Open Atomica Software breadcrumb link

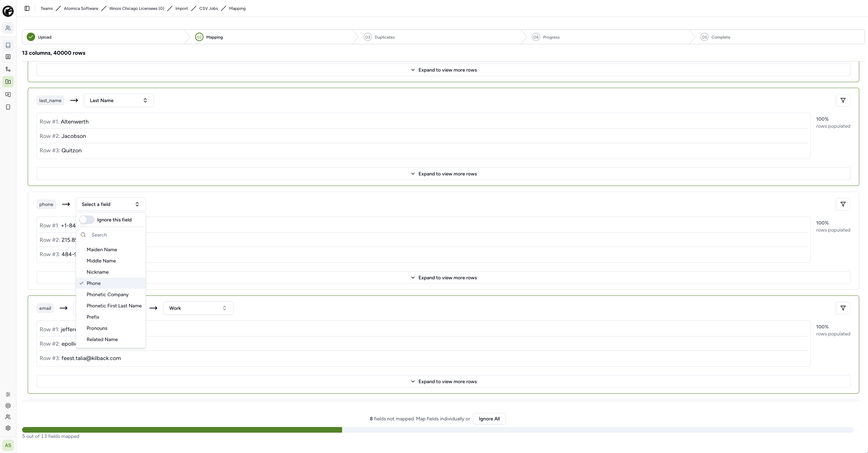coord(81,8)
